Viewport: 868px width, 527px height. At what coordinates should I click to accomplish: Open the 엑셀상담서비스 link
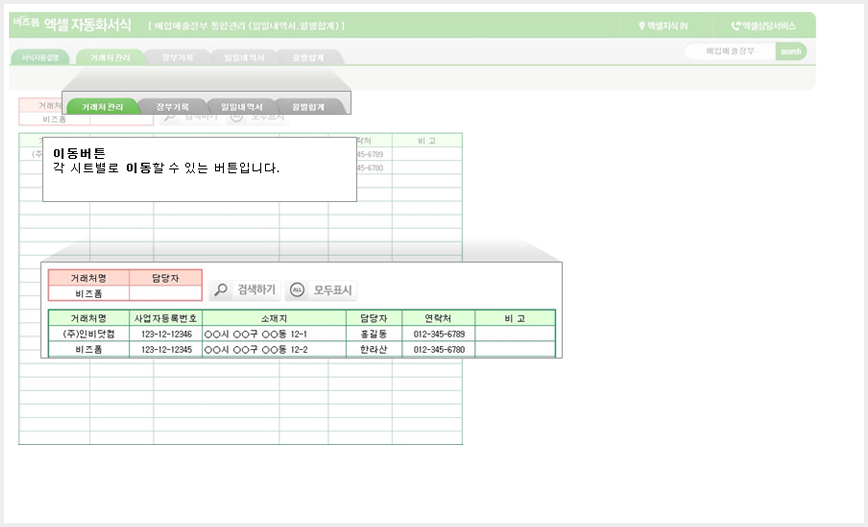763,26
